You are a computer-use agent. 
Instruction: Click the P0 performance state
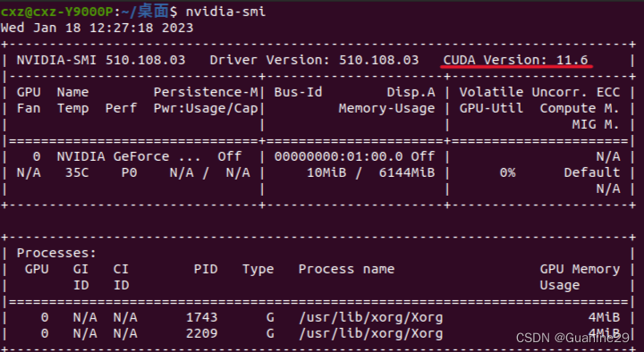[129, 172]
